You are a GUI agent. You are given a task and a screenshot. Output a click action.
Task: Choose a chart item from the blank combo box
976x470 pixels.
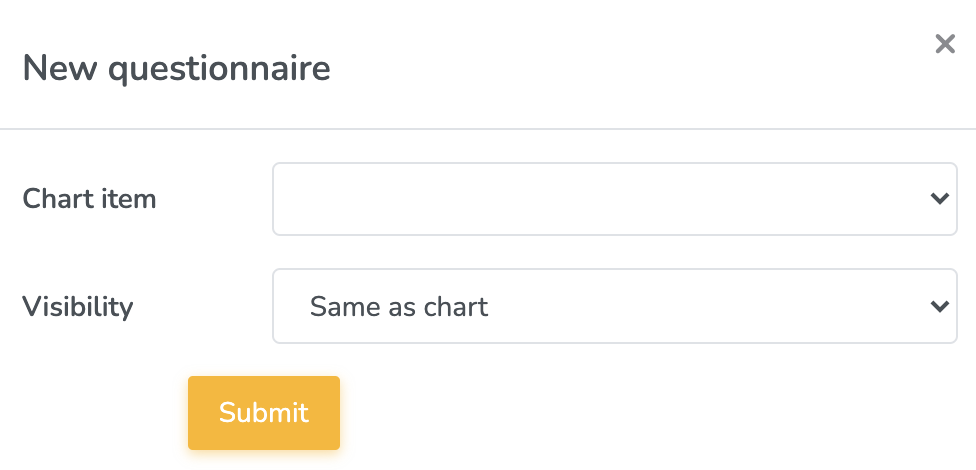coord(614,199)
